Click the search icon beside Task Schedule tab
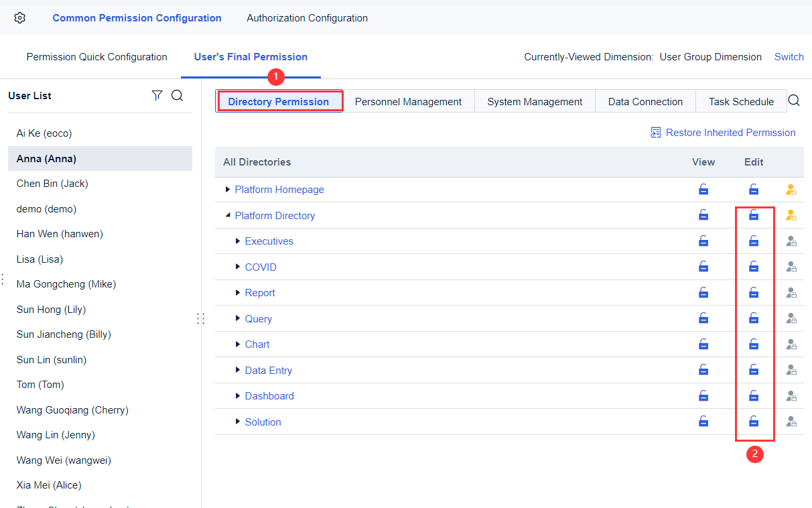 794,101
